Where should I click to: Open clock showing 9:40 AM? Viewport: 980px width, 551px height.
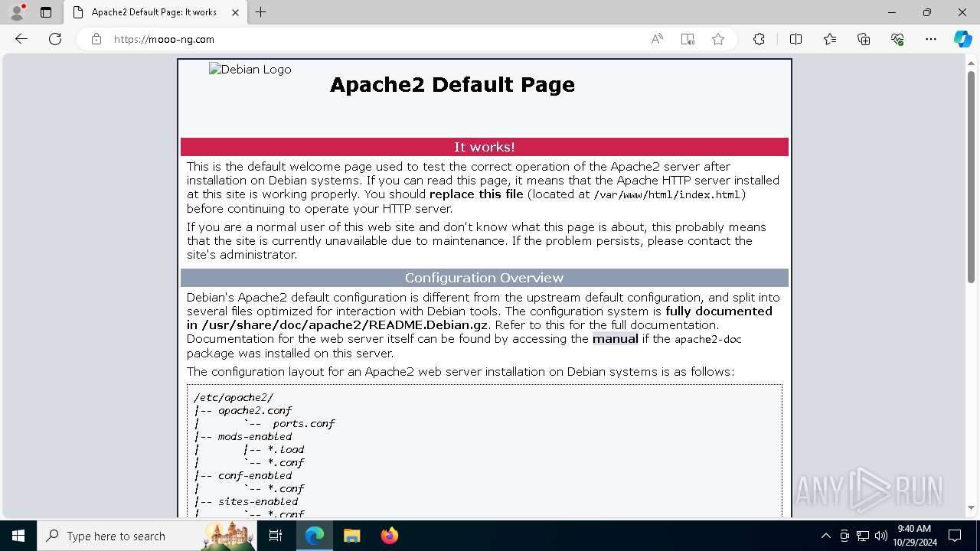[x=914, y=536]
